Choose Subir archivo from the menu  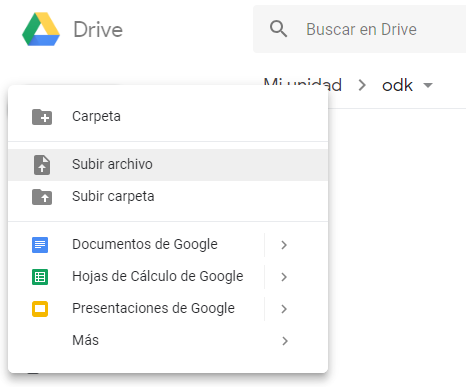(x=168, y=165)
